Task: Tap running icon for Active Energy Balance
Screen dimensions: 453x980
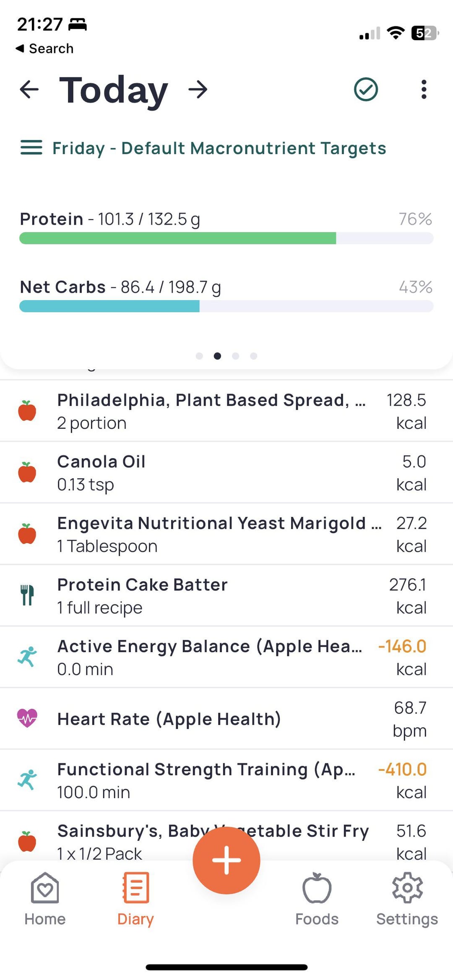Action: click(x=27, y=657)
